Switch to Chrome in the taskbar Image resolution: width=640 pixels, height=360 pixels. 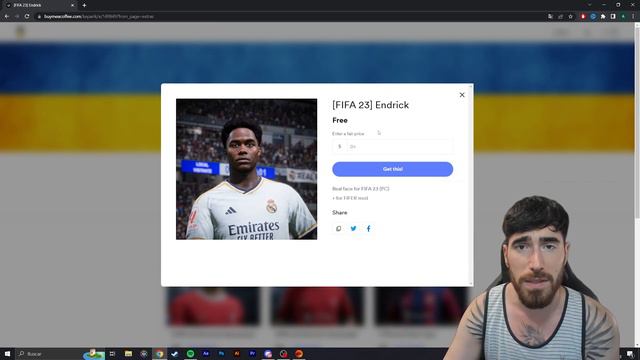click(x=159, y=353)
